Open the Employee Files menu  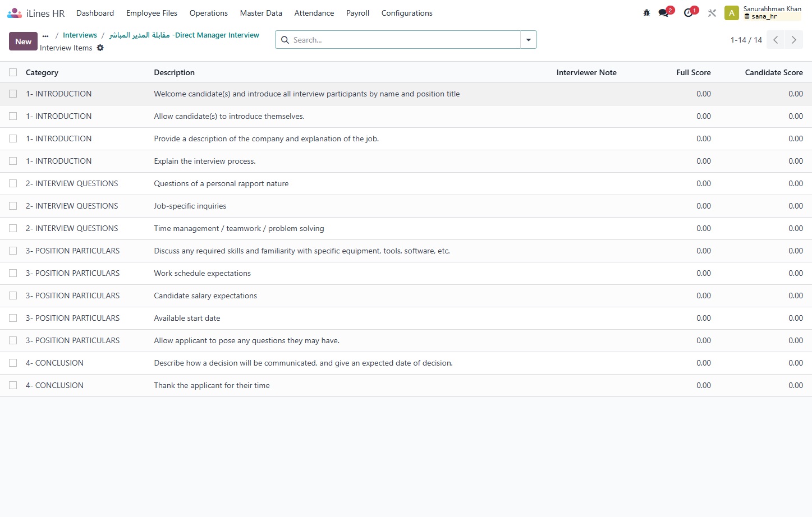click(152, 13)
